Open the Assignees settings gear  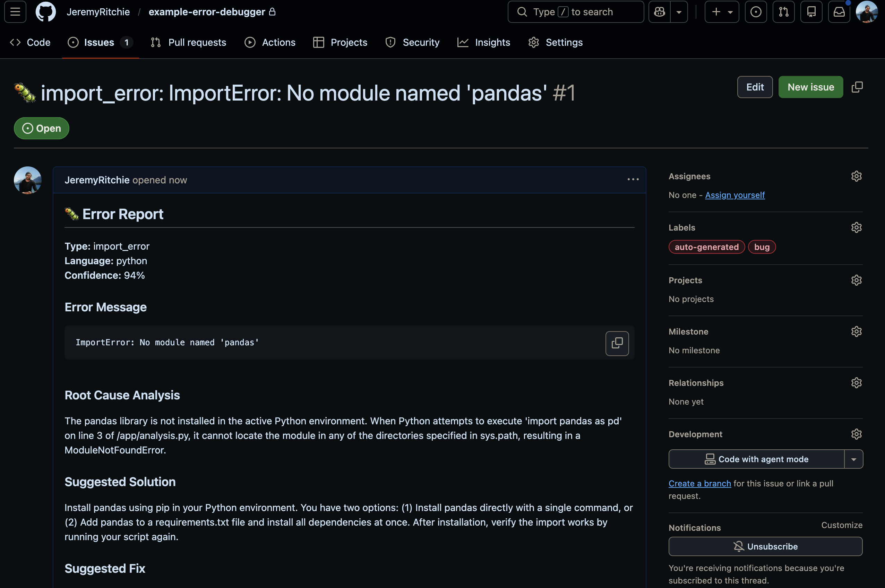point(857,176)
